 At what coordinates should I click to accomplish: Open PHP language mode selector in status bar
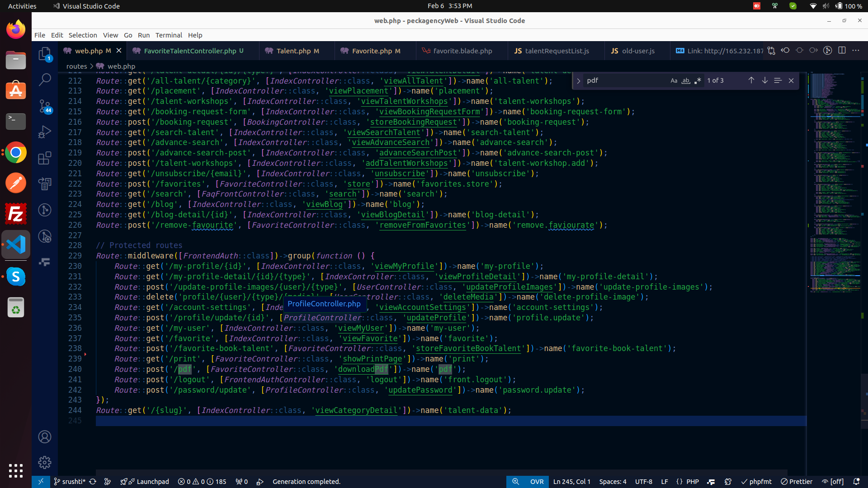692,482
